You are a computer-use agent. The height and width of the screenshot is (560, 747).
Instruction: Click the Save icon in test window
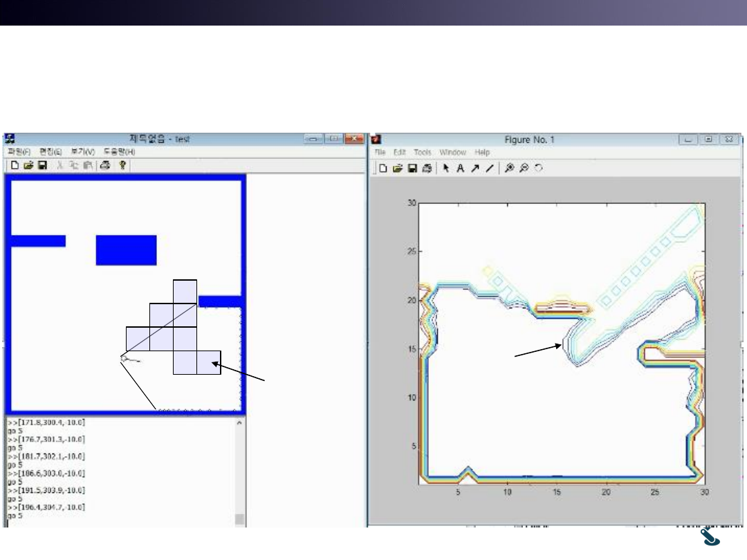pos(42,165)
